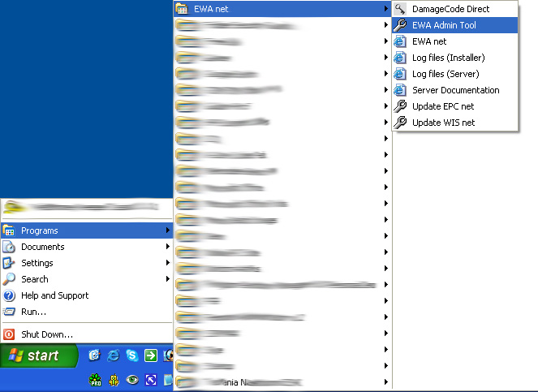
Task: Open the Programs menu entry
Action: (87, 230)
